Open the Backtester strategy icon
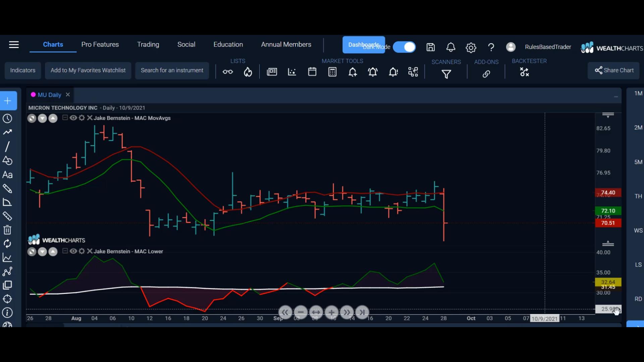The image size is (644, 362). pyautogui.click(x=524, y=72)
